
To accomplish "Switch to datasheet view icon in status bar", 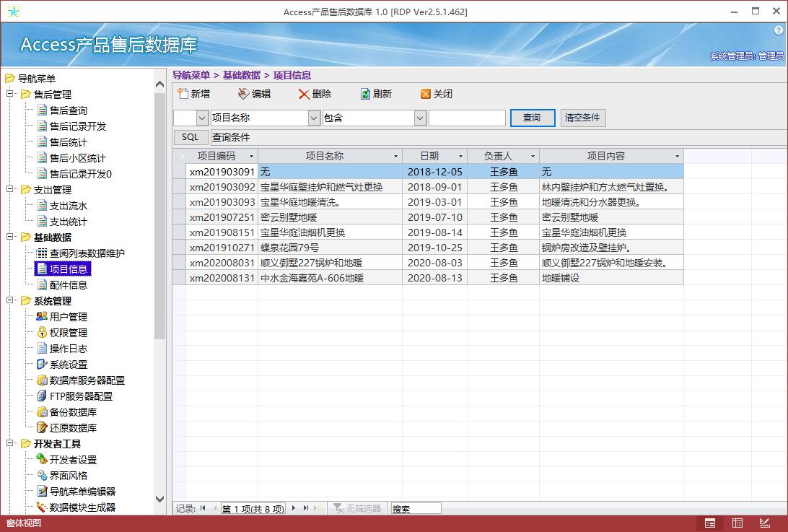I will (737, 523).
